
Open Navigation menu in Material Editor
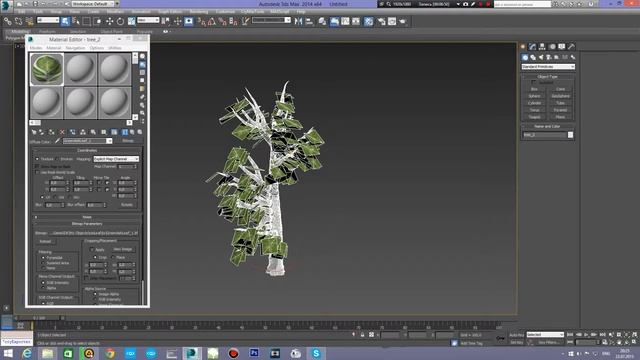click(75, 48)
